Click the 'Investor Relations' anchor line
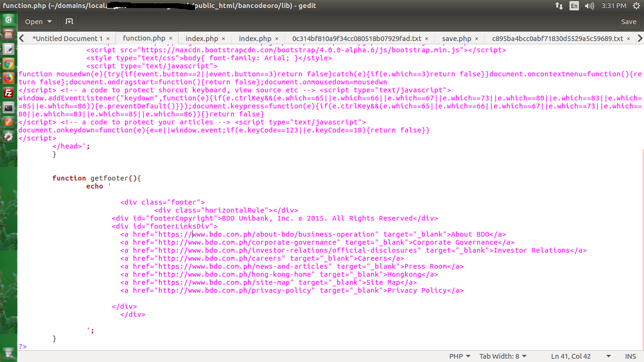 354,250
